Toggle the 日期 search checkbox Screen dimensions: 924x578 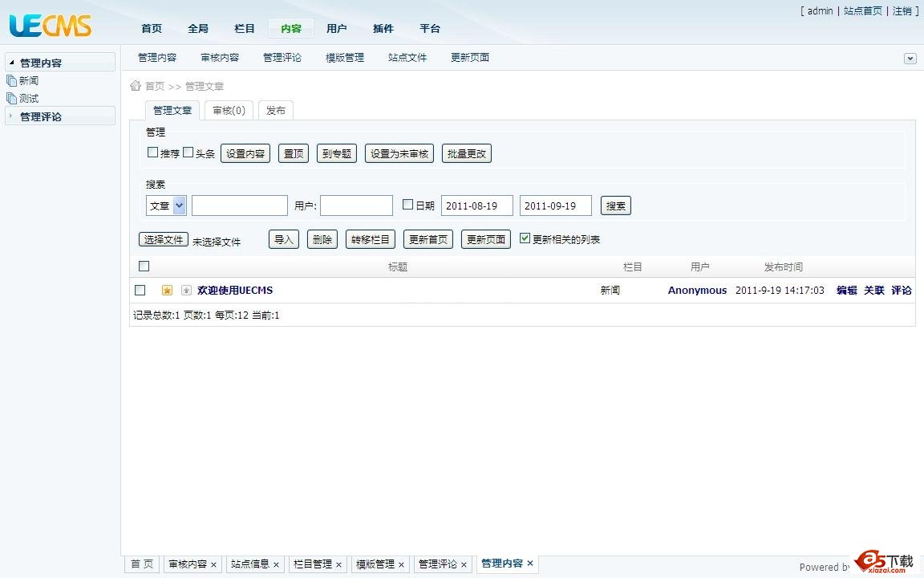point(407,204)
